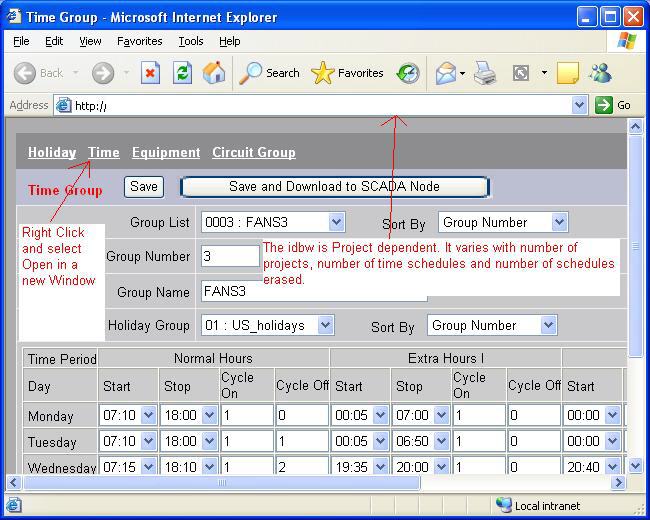Image resolution: width=650 pixels, height=520 pixels.
Task: Click the 'Extra Hours I' header text
Action: click(x=446, y=358)
